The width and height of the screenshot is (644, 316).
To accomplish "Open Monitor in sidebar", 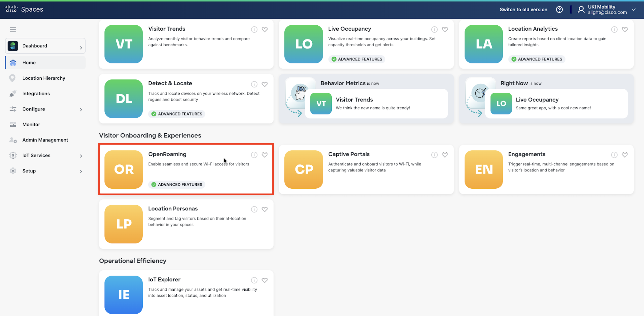I will click(x=45, y=125).
